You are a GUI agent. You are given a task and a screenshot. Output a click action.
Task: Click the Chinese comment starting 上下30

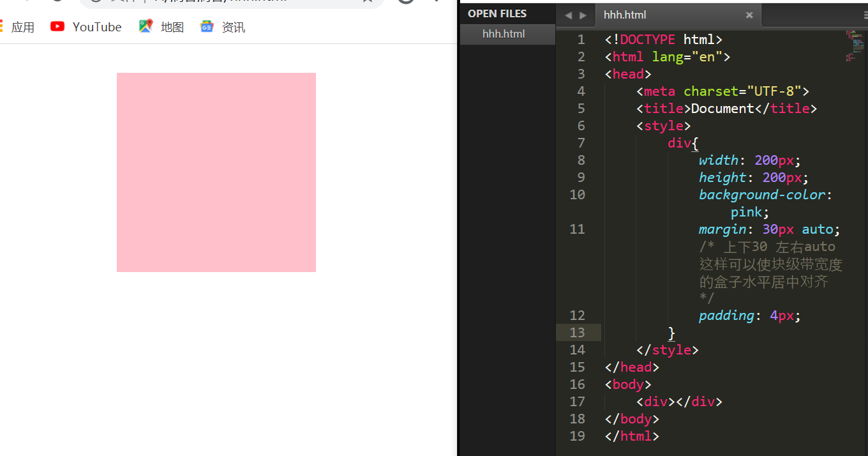pos(770,273)
